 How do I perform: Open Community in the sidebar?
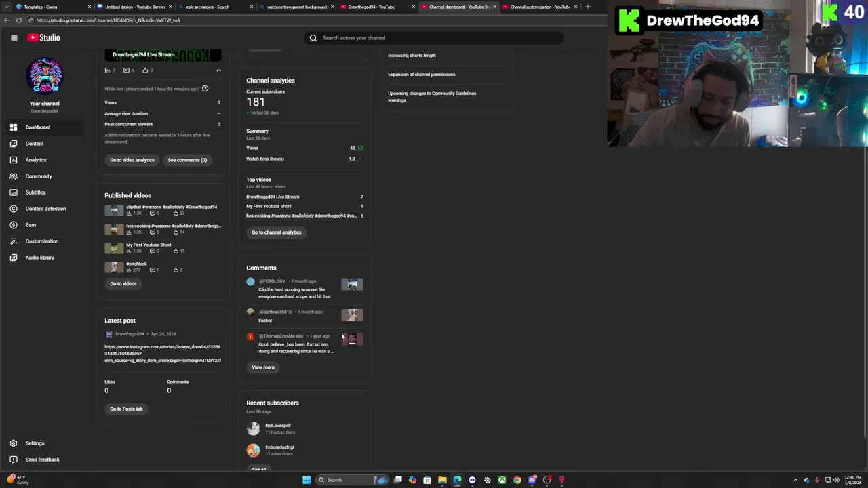(44, 176)
